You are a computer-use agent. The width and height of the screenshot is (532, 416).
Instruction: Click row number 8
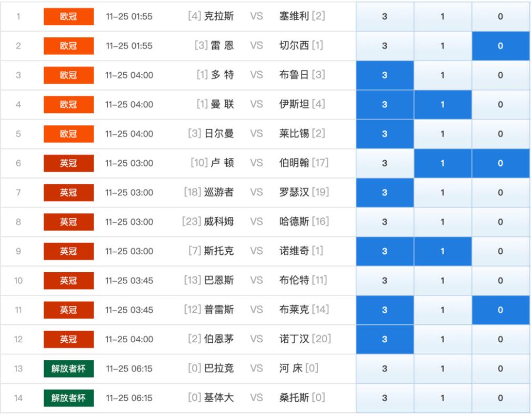pos(18,222)
